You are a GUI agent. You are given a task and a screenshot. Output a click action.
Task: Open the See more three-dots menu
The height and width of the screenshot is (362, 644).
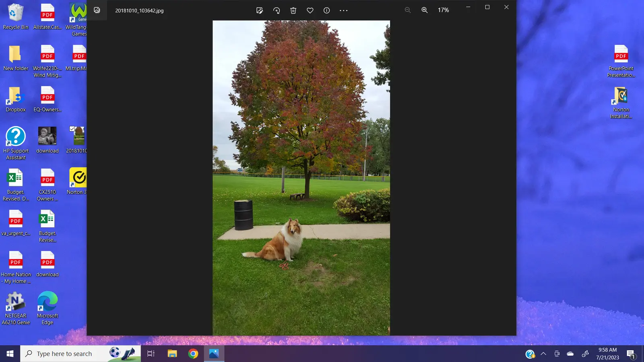343,10
